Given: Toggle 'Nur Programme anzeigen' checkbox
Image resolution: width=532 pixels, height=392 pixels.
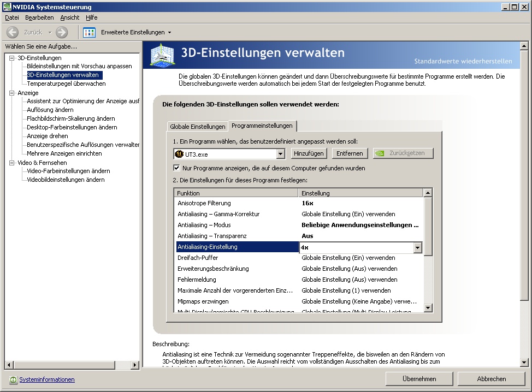Looking at the screenshot, I should click(x=176, y=168).
